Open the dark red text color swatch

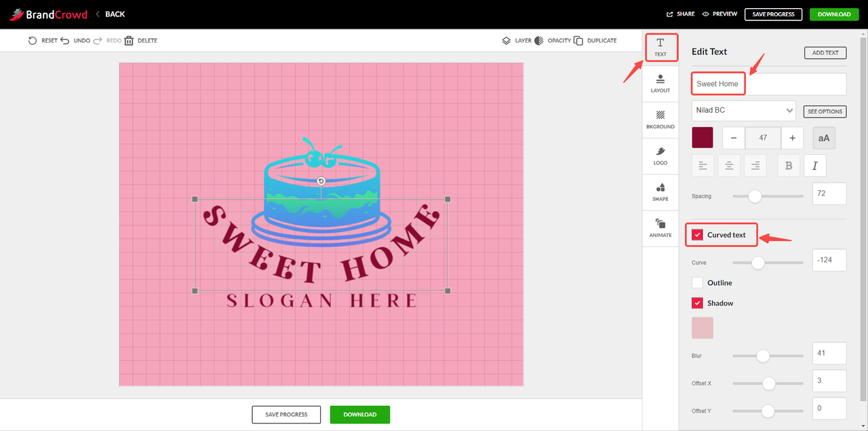[x=703, y=138]
